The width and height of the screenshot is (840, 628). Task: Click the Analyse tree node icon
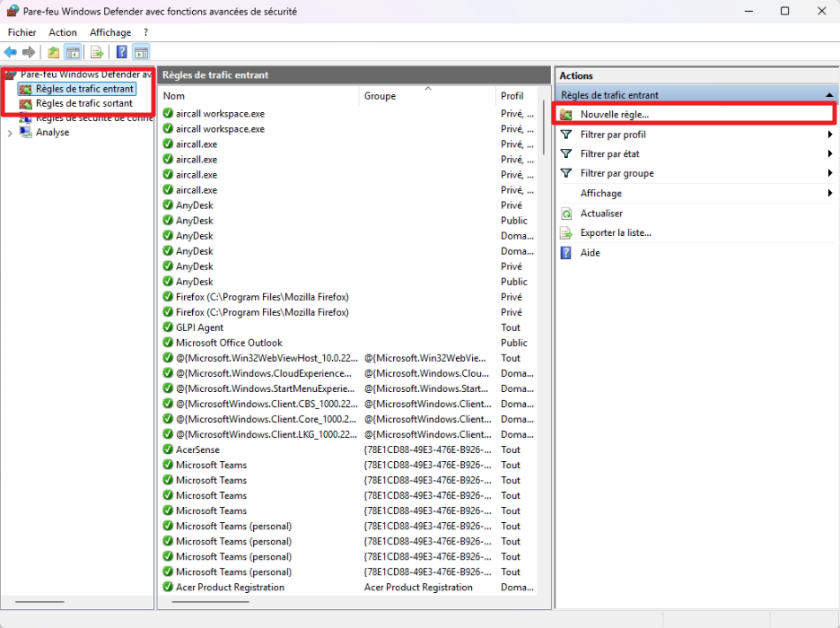(25, 132)
